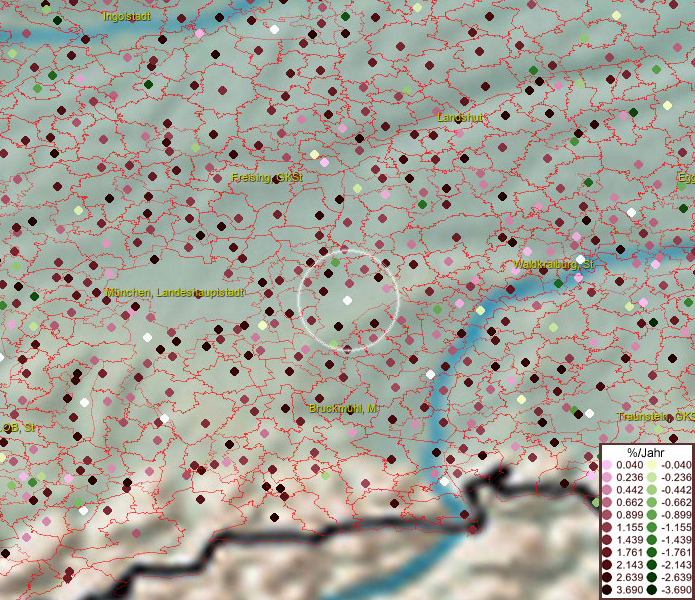Select the legend swatch for -2.639

pyautogui.click(x=652, y=577)
